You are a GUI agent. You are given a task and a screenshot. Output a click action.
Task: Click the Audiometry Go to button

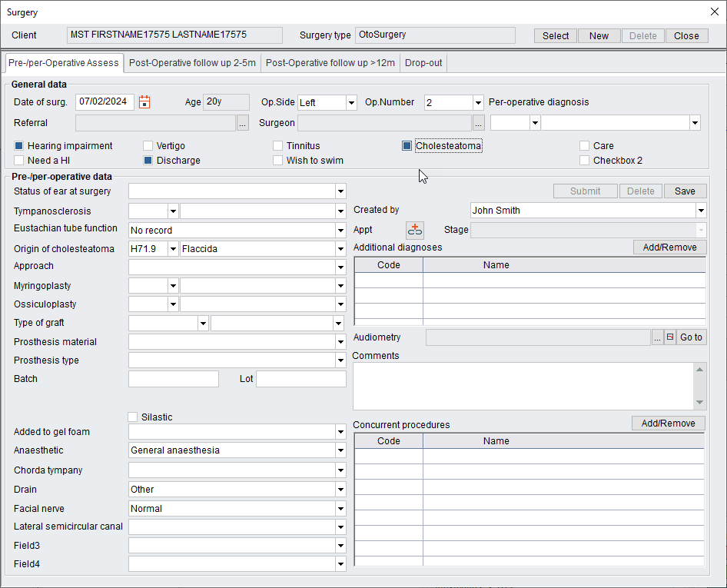click(691, 337)
